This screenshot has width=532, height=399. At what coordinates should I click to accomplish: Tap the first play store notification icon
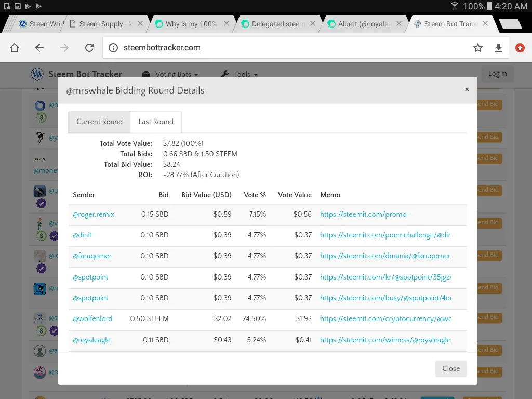click(x=28, y=6)
